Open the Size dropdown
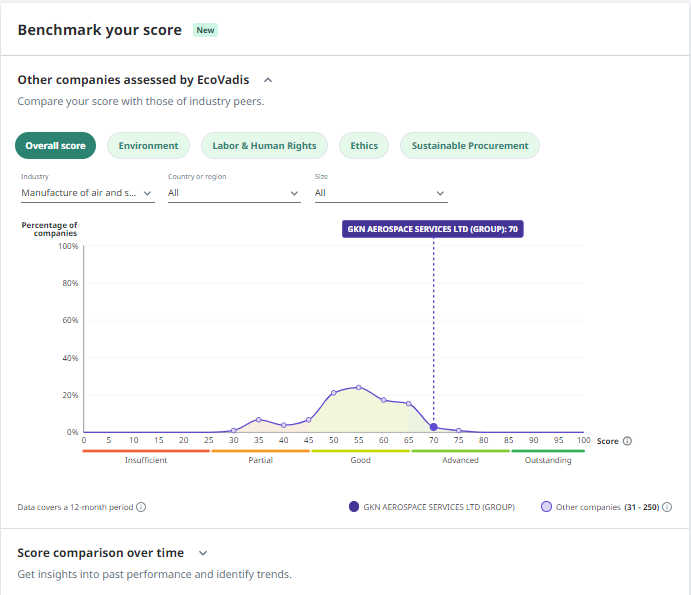 (x=381, y=193)
